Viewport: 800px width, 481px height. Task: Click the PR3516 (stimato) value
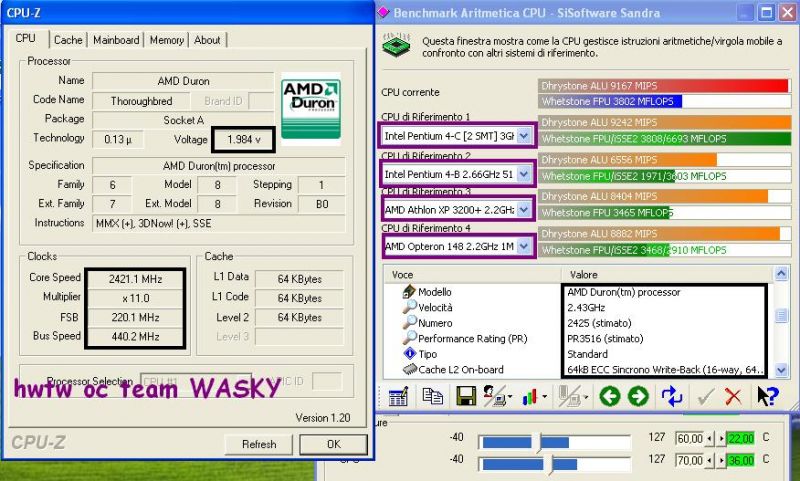click(x=605, y=339)
